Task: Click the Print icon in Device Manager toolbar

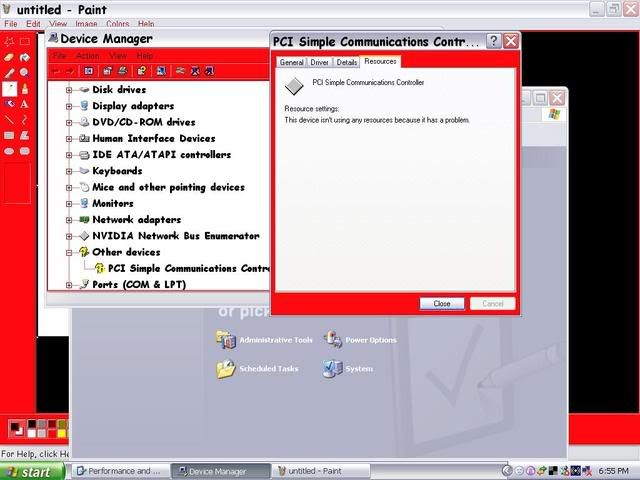Action: 122,71
